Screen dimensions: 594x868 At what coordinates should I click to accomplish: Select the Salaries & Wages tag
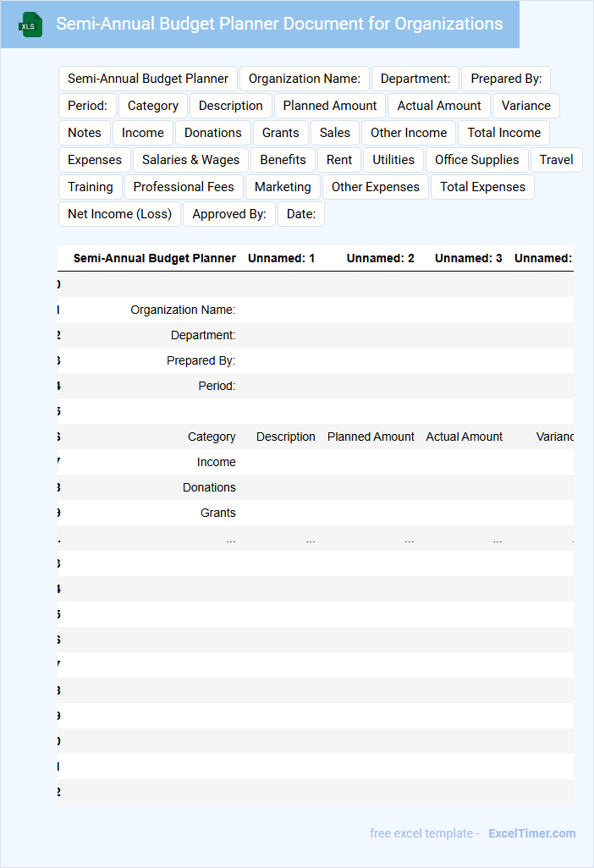pos(190,160)
